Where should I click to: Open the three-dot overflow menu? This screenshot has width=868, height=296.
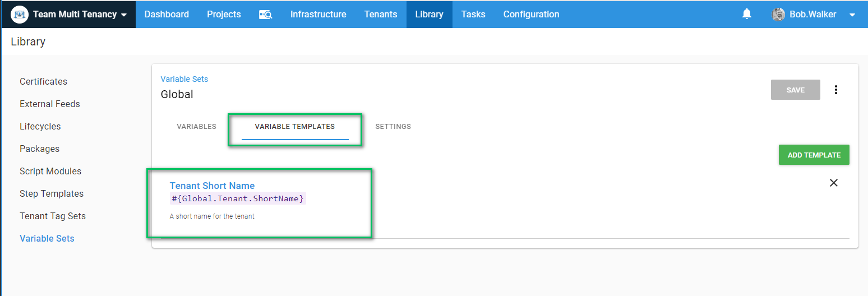pos(835,90)
